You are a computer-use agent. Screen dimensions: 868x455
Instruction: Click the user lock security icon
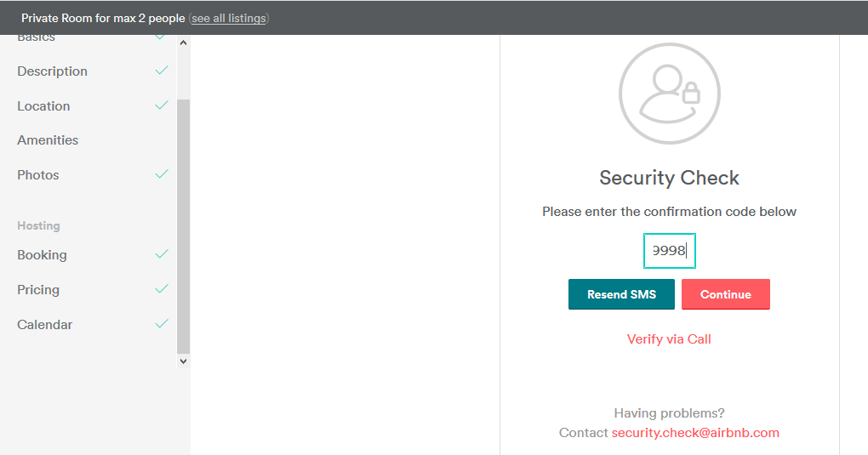pos(669,94)
